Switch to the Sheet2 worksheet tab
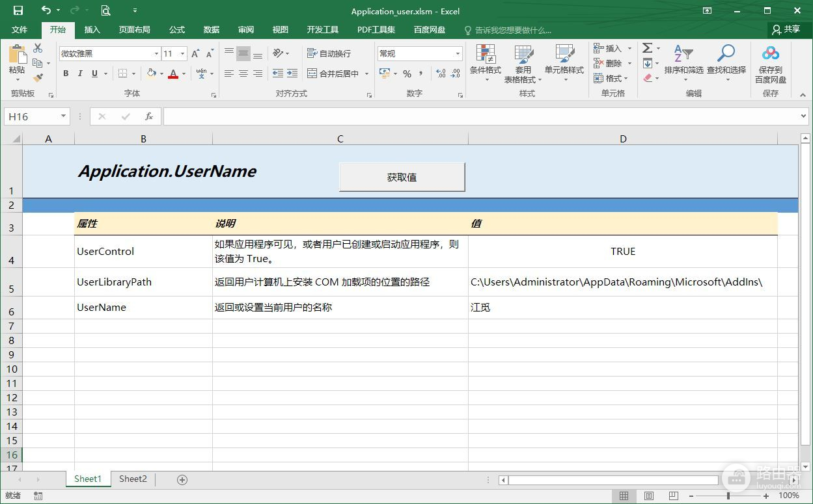Viewport: 813px width, 504px height. point(133,479)
